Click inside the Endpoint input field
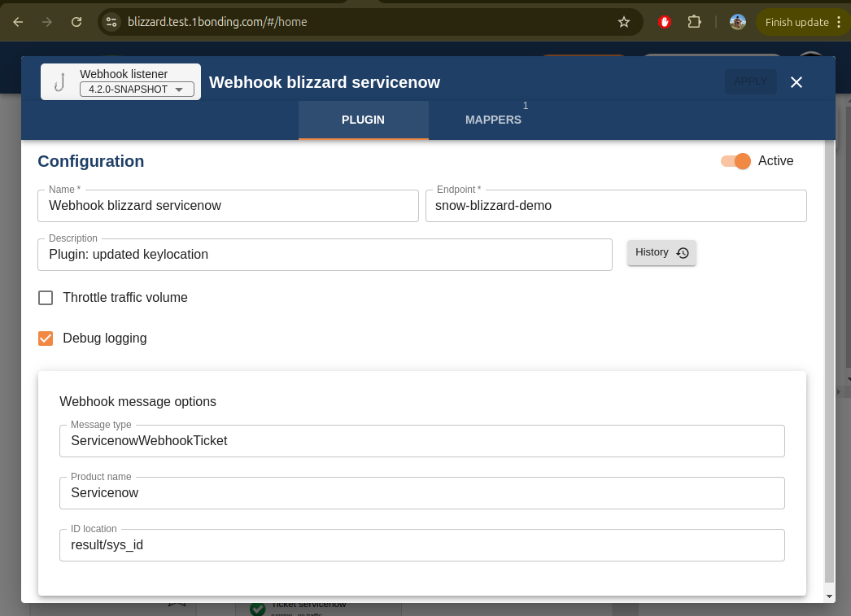 [x=616, y=206]
